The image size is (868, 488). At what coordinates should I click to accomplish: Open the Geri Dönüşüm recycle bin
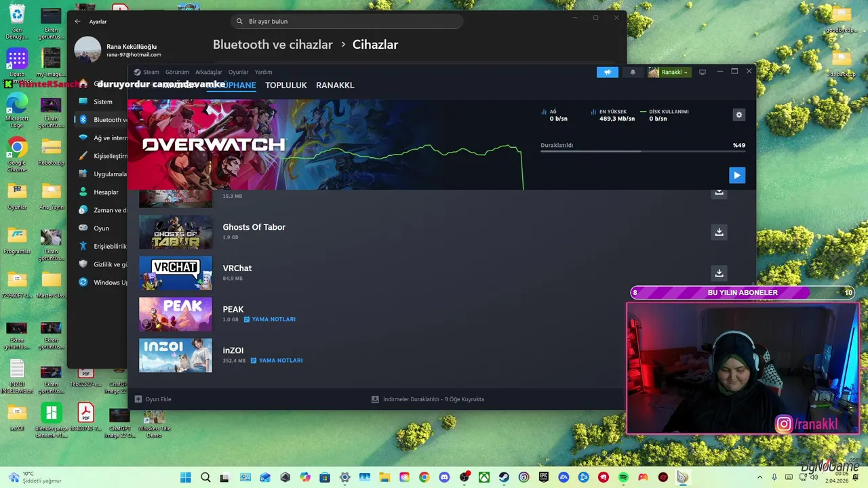pyautogui.click(x=17, y=22)
